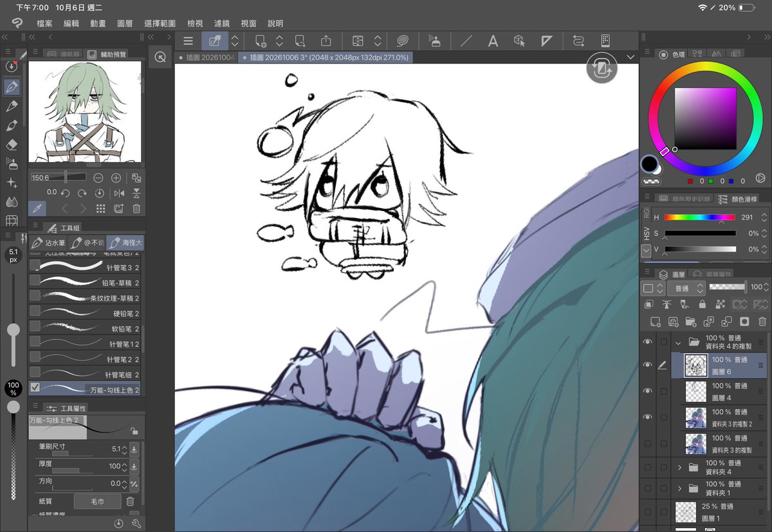Activate the sub view eyedropper

[37, 208]
